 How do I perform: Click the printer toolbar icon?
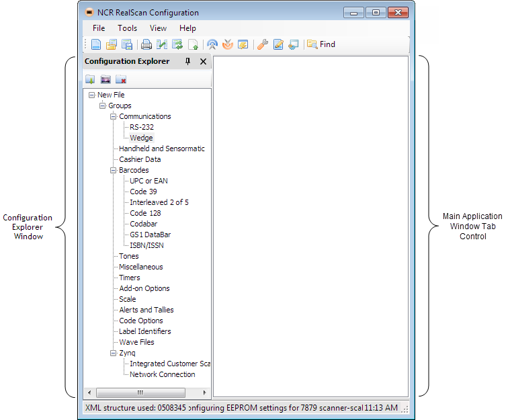[x=146, y=44]
